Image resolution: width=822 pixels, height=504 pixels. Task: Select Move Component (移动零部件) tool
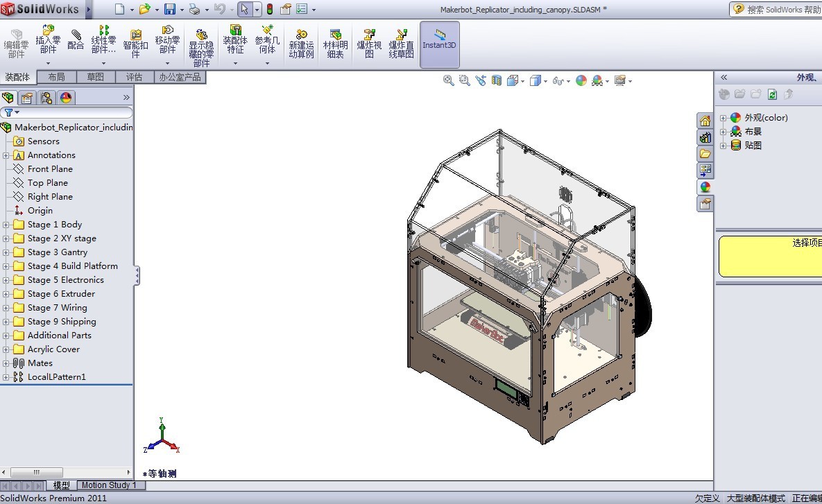[x=167, y=40]
